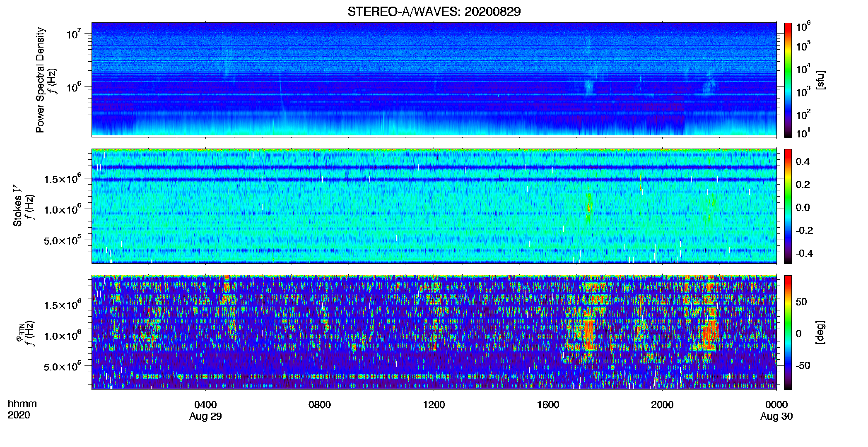Screen dimensions: 868x447
Task: Pick the sfu color bar of the top panel
Action: tap(788, 80)
